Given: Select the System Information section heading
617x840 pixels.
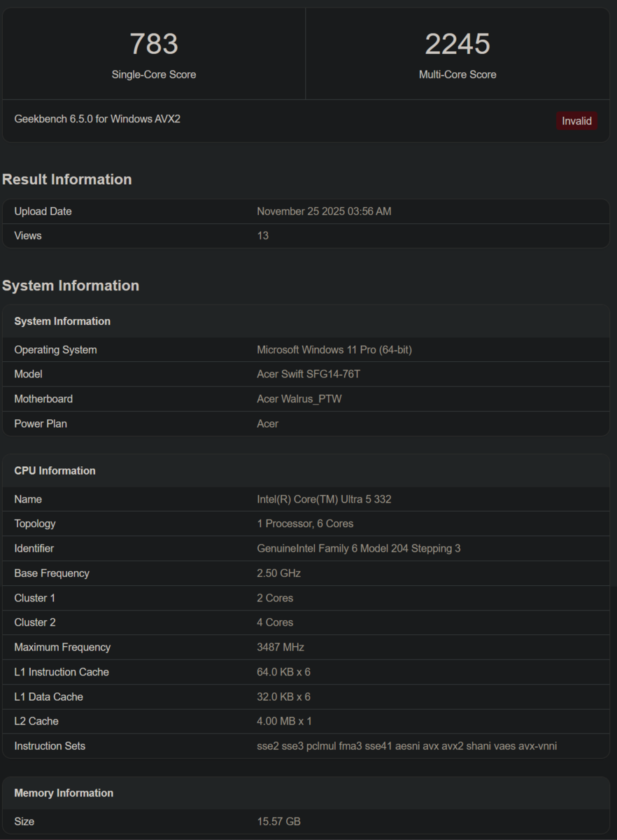Looking at the screenshot, I should click(x=71, y=286).
